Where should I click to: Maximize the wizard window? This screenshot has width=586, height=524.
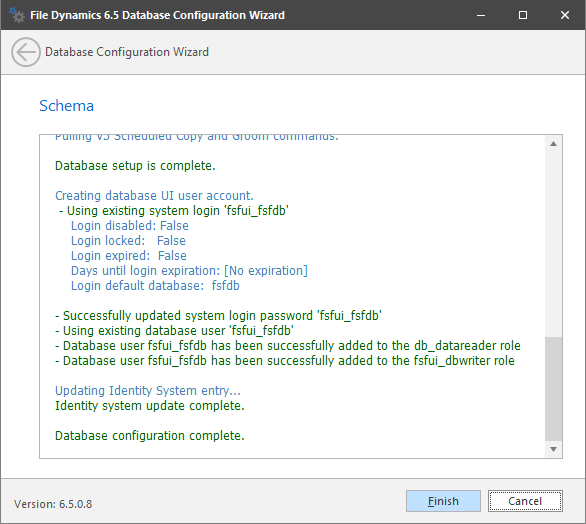(x=523, y=15)
